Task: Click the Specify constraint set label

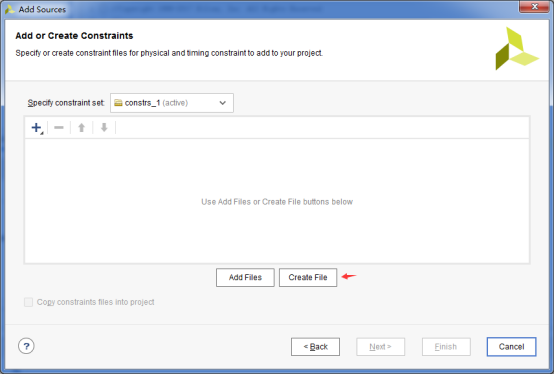Action: pyautogui.click(x=66, y=103)
